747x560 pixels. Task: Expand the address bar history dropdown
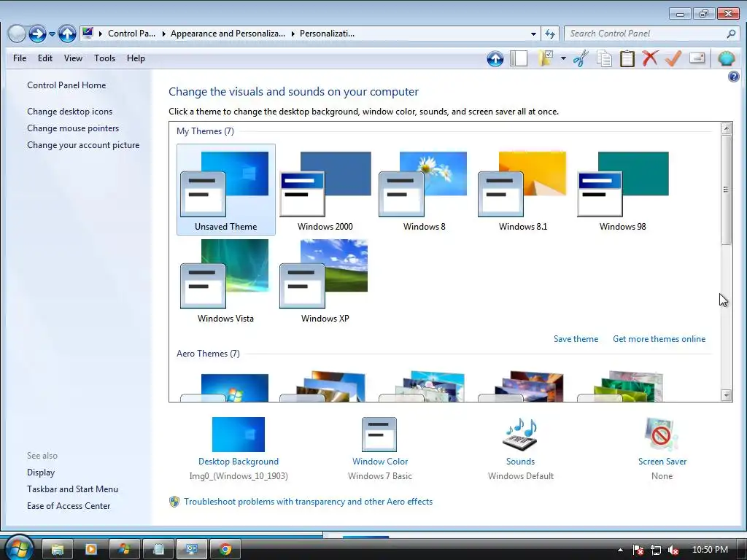533,34
